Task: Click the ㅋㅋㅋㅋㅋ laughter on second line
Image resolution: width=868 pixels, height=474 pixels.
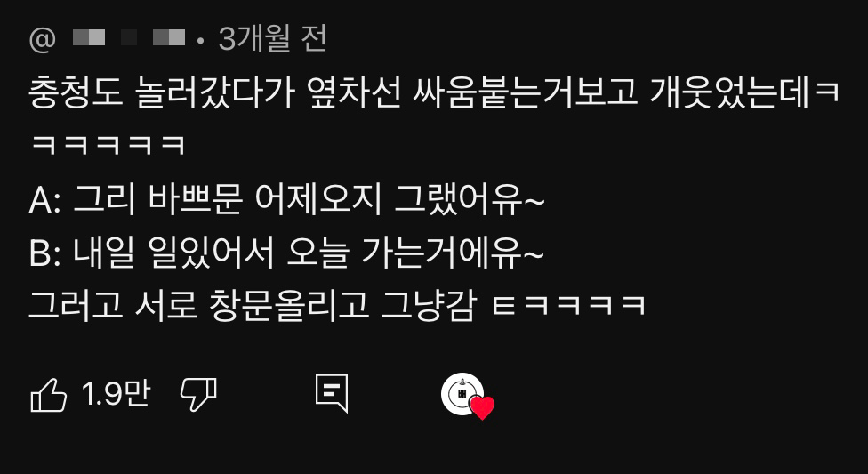Action: point(108,146)
